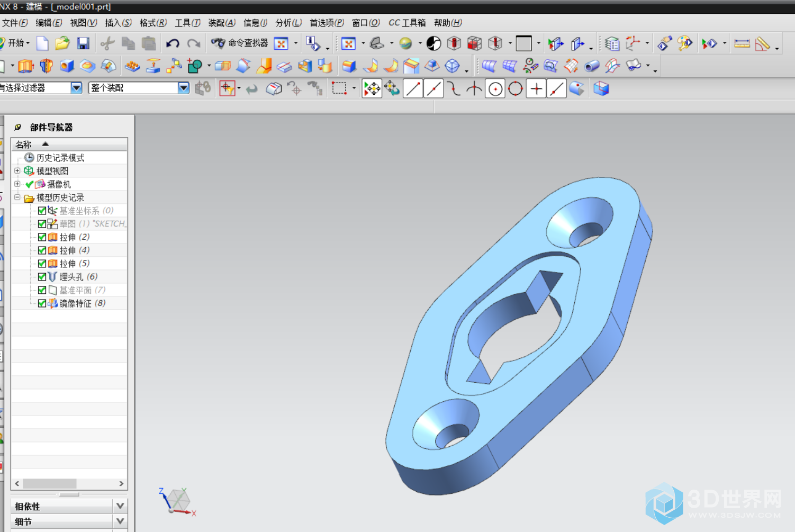Expand the 摄像机 tree node

pyautogui.click(x=17, y=184)
